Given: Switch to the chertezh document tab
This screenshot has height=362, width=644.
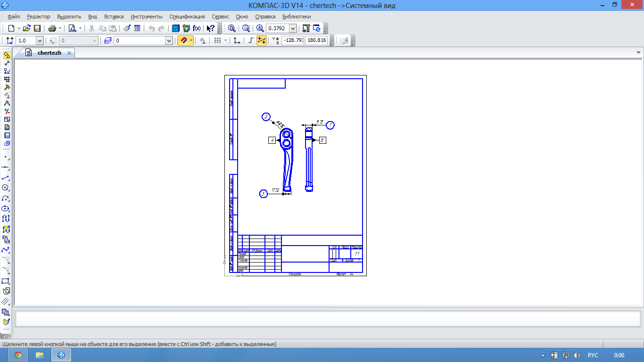Looking at the screenshot, I should click(49, 53).
